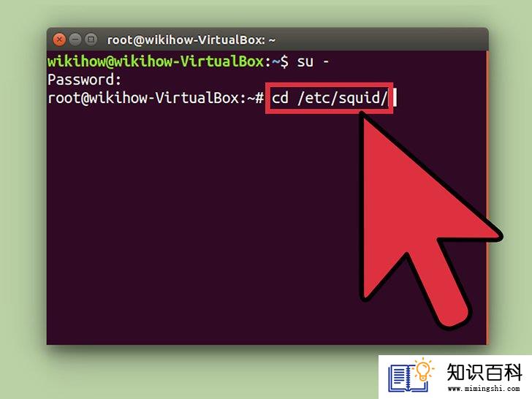The image size is (532, 399).
Task: Click the terminal text cursor block
Action: [395, 99]
